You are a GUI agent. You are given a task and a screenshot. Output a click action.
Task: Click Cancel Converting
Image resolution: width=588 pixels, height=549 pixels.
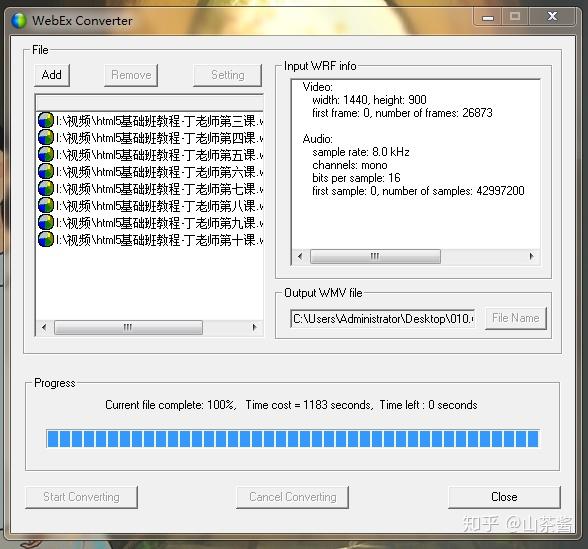[x=292, y=497]
